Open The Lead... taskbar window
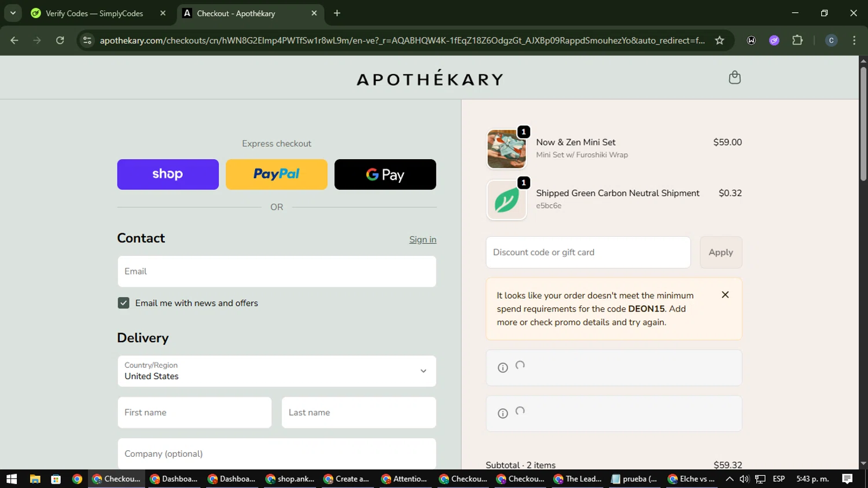This screenshot has width=868, height=488. (x=578, y=479)
